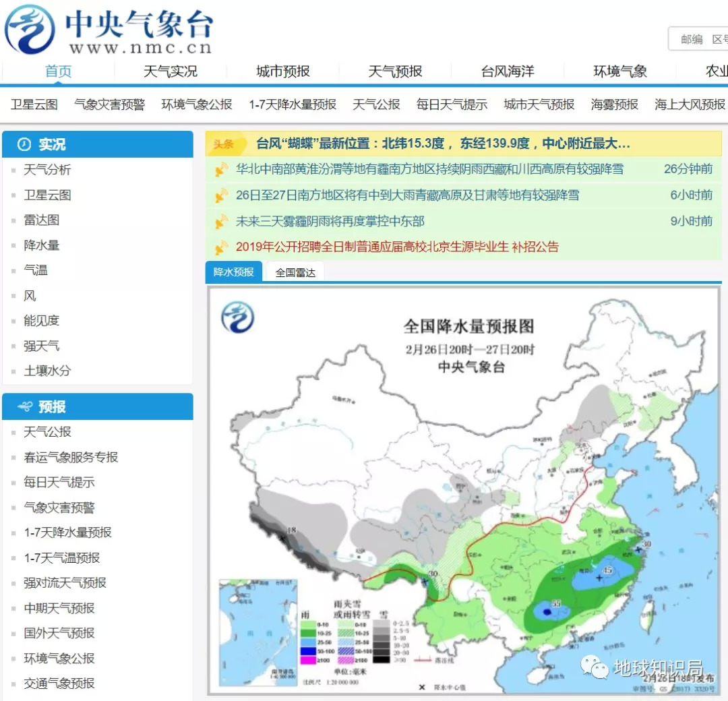This screenshot has height=701, width=728.
Task: Click the horn icon beside 华北中南部 news
Action: (x=222, y=169)
